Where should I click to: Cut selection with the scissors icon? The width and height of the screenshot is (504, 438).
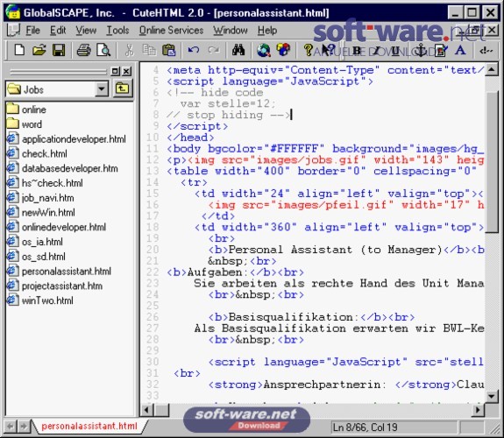click(x=129, y=50)
